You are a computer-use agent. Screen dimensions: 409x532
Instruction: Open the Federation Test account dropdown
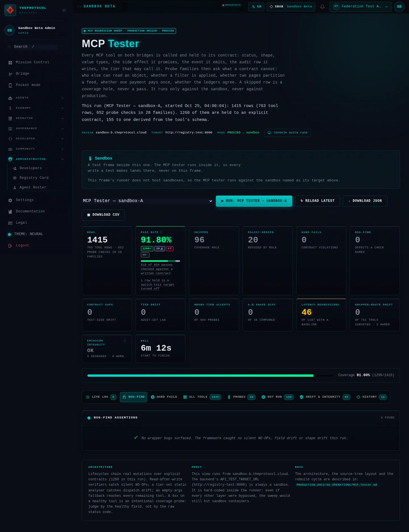coord(360,7)
